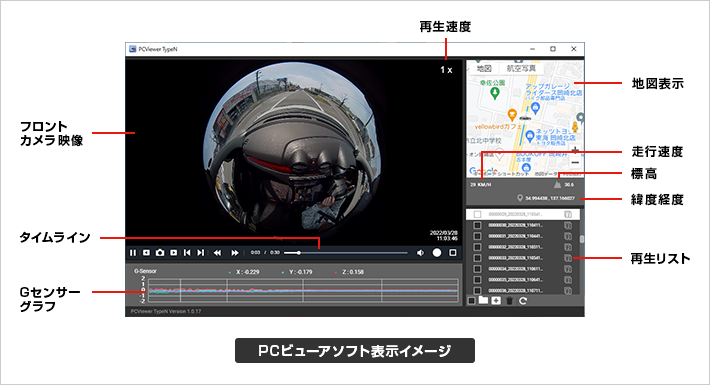Delete selected files with trash icon
Viewport: 710px width, 385px height.
coord(509,301)
